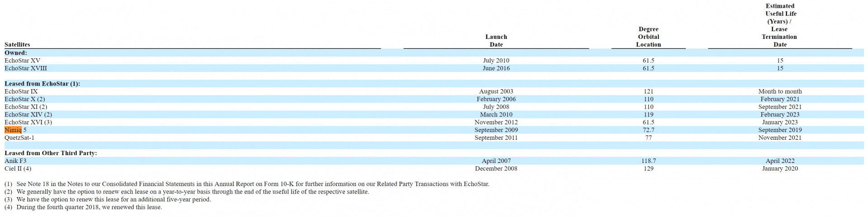Click the July 2008 launch date cell
The image size is (868, 218).
click(x=496, y=107)
